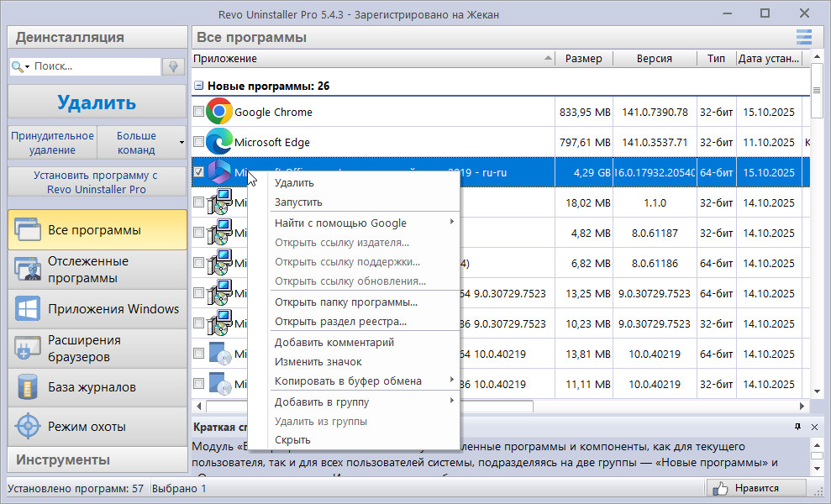Choose "Запустить" from the context menu
This screenshot has height=504, width=831.
click(298, 202)
